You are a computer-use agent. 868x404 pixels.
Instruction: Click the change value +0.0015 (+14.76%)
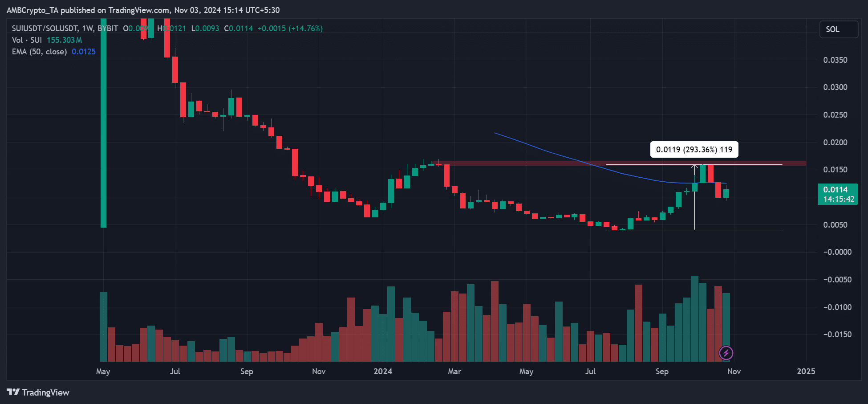(x=290, y=29)
